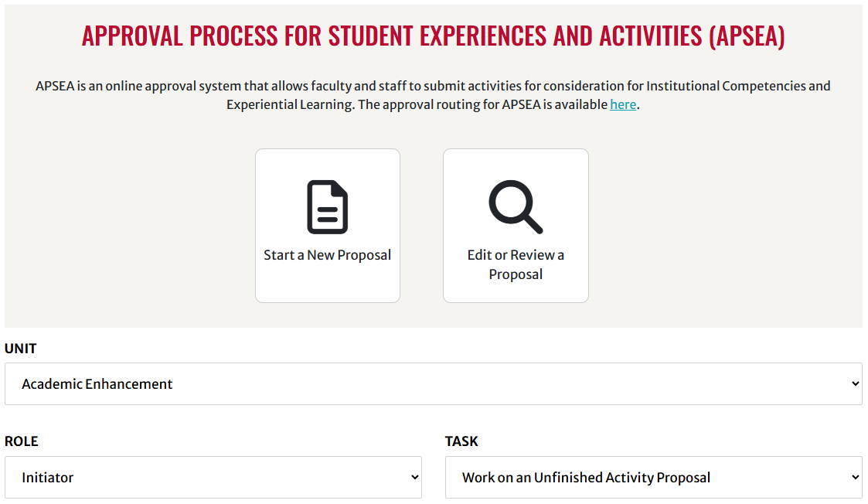868x504 pixels.
Task: Click the APSEA red page heading
Action: click(x=434, y=36)
